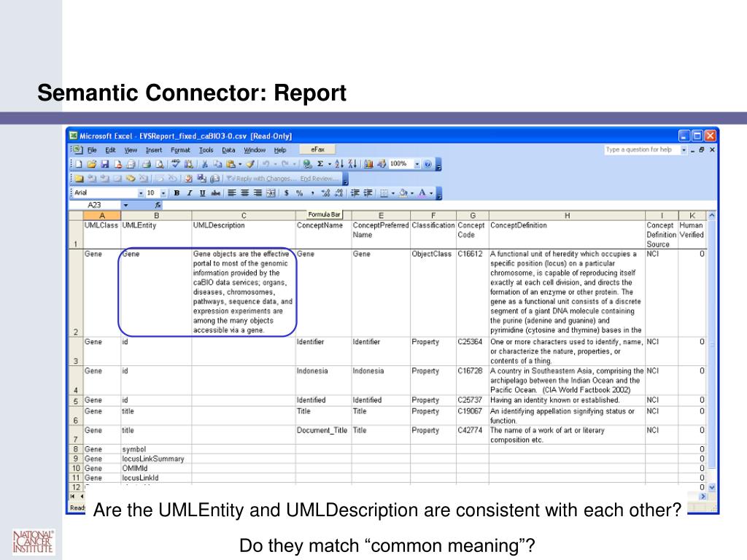Click cell containing concept code C16612
The height and width of the screenshot is (560, 747).
(472, 292)
